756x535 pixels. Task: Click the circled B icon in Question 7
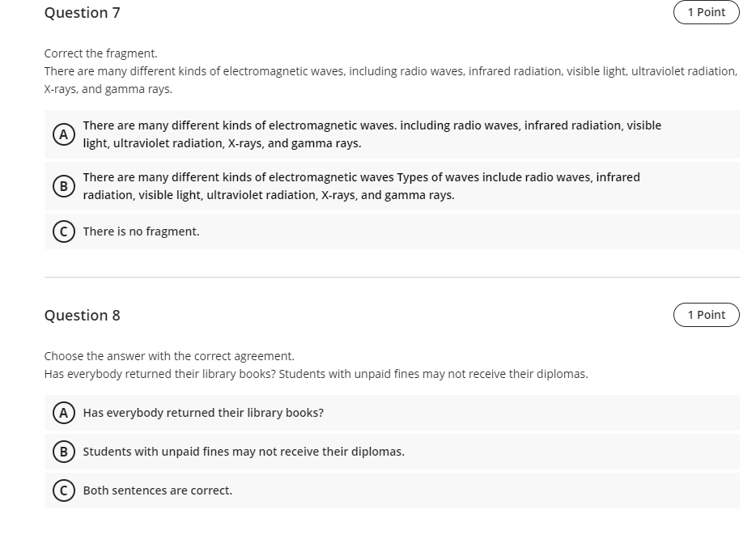64,185
